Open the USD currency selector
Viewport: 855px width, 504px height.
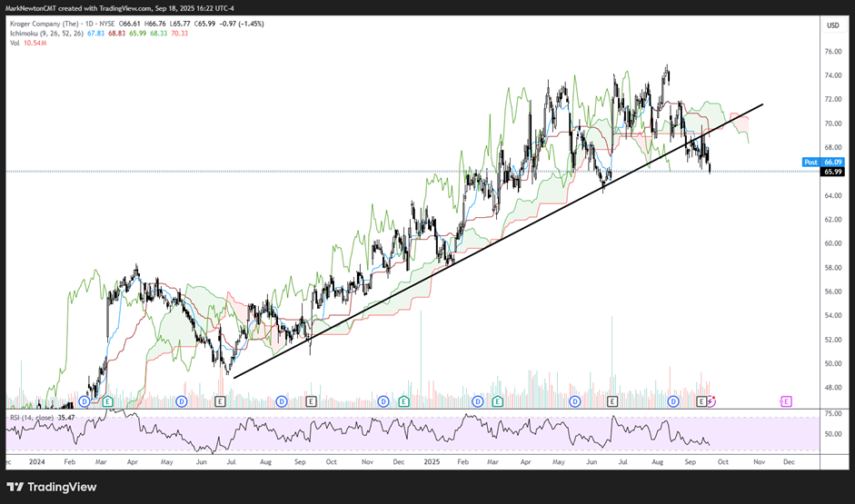pyautogui.click(x=831, y=25)
